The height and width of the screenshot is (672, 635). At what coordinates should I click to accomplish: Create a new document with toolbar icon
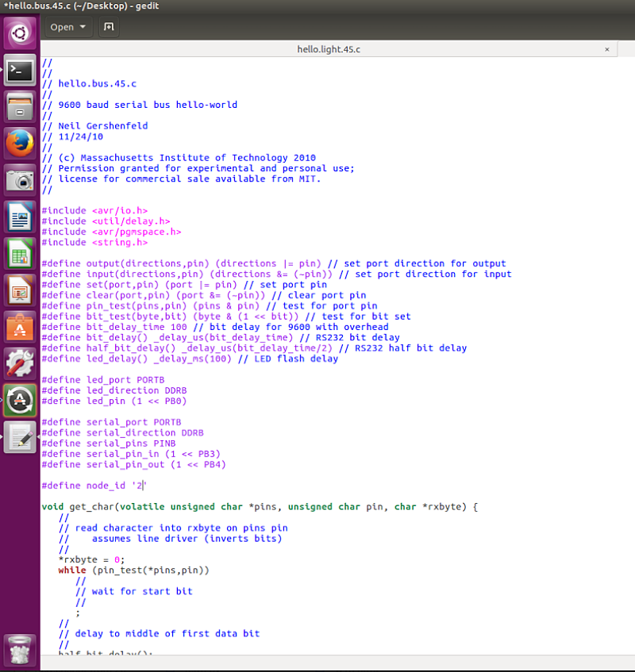[109, 27]
